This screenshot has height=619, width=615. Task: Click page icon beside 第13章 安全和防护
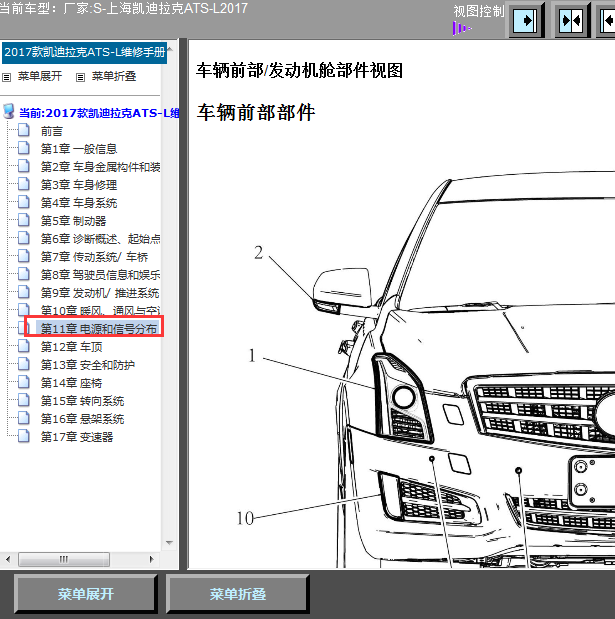click(24, 364)
